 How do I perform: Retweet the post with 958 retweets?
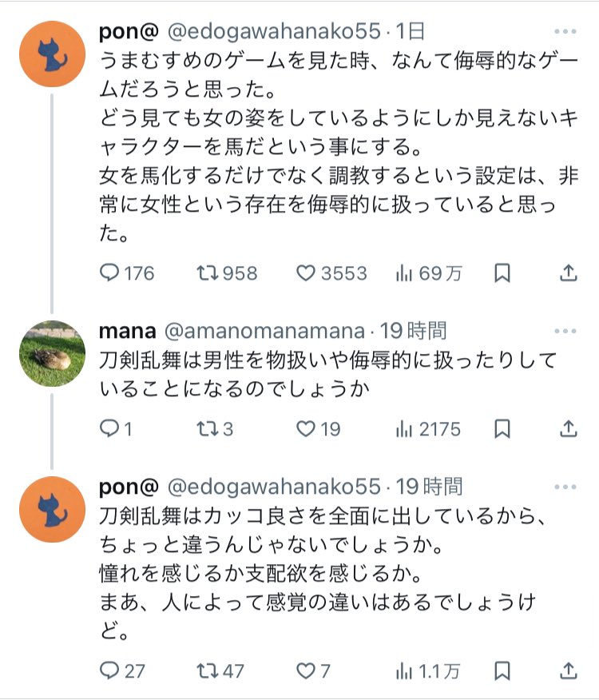pyautogui.click(x=208, y=273)
